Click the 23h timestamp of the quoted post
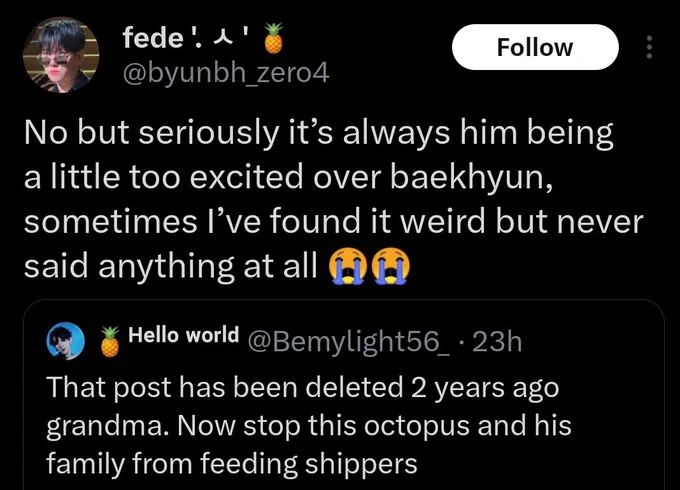This screenshot has width=680, height=490. [497, 342]
